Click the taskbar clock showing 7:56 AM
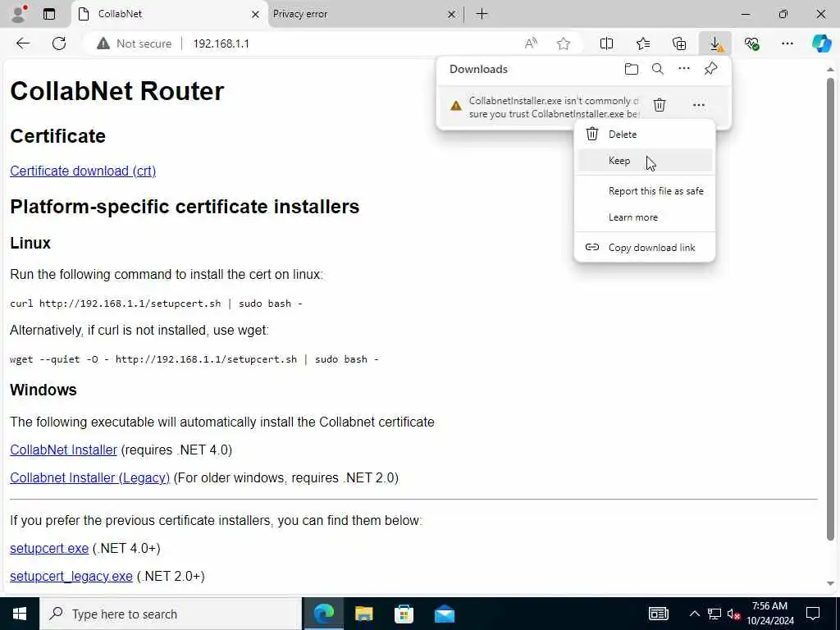The image size is (840, 630). [x=769, y=614]
